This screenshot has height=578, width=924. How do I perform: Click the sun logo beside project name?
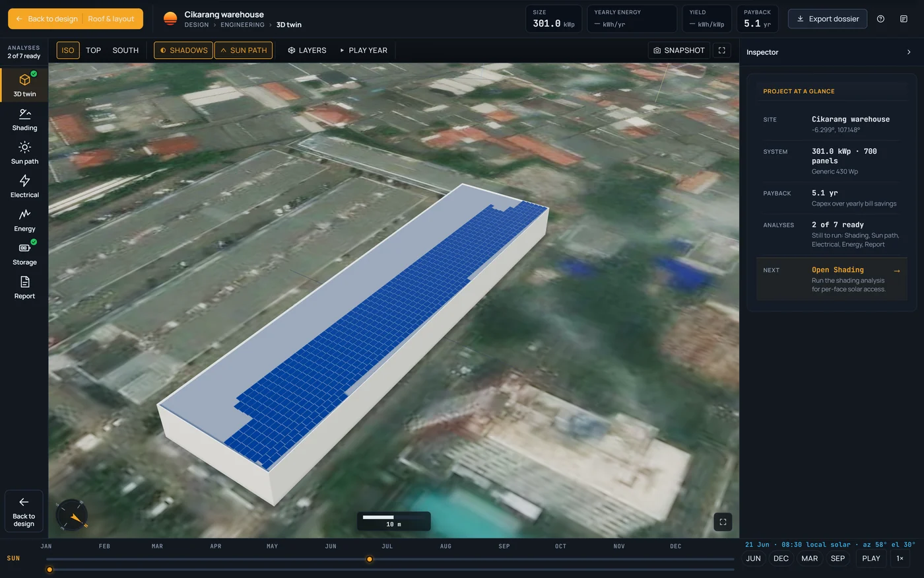click(170, 18)
